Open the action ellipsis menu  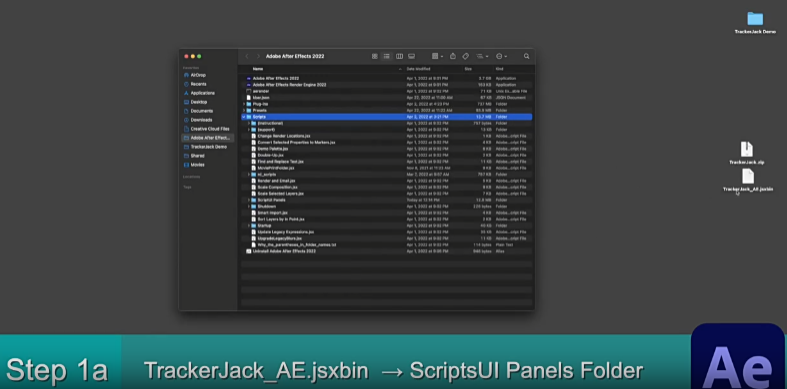tap(501, 56)
